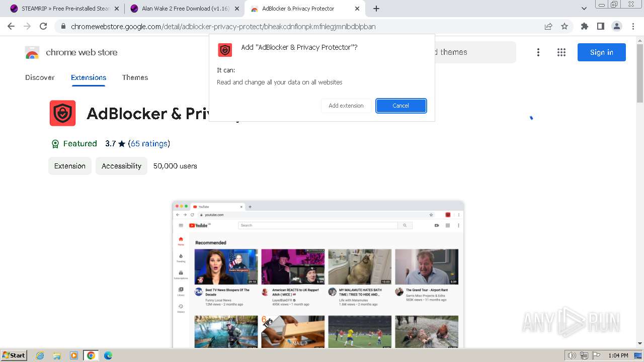Click the Action Center flag icon
Image resolution: width=644 pixels, height=362 pixels.
click(596, 355)
